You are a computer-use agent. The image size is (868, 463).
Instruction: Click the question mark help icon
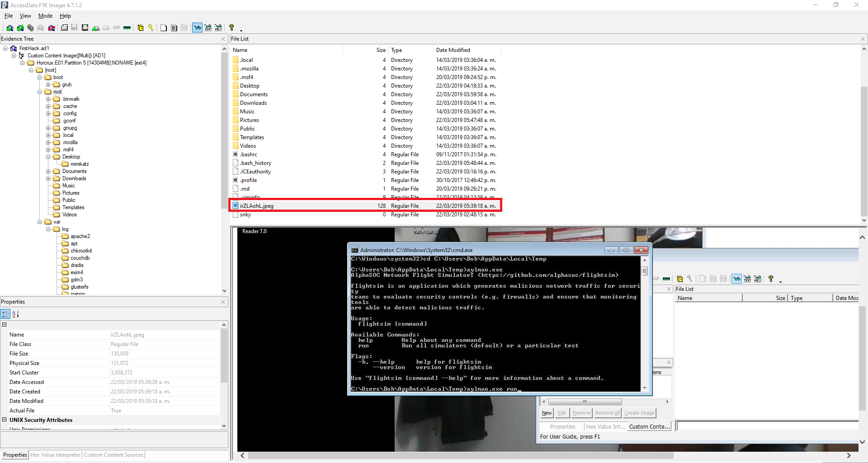(x=231, y=28)
